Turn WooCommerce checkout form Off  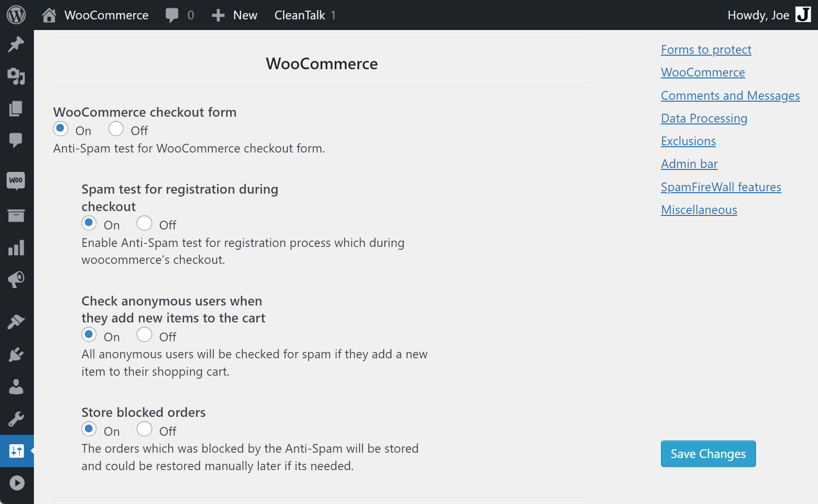[116, 129]
